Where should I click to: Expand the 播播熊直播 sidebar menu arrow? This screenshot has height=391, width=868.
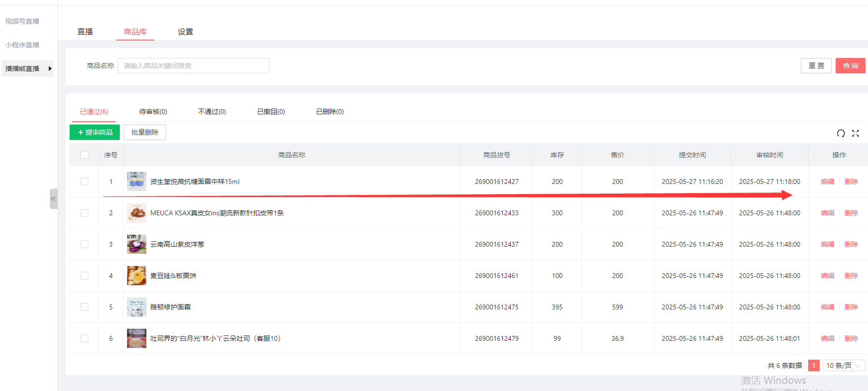pyautogui.click(x=50, y=69)
